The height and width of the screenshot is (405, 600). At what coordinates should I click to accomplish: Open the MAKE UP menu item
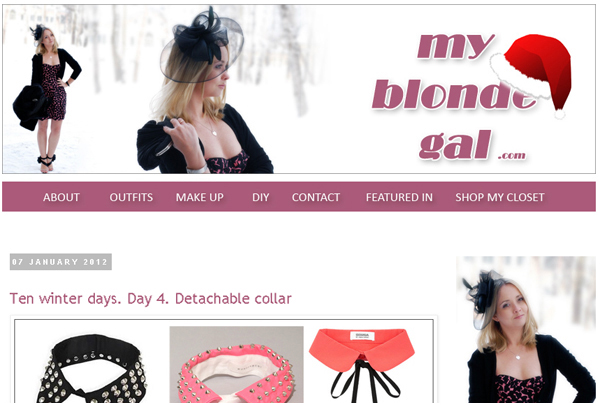(x=200, y=197)
